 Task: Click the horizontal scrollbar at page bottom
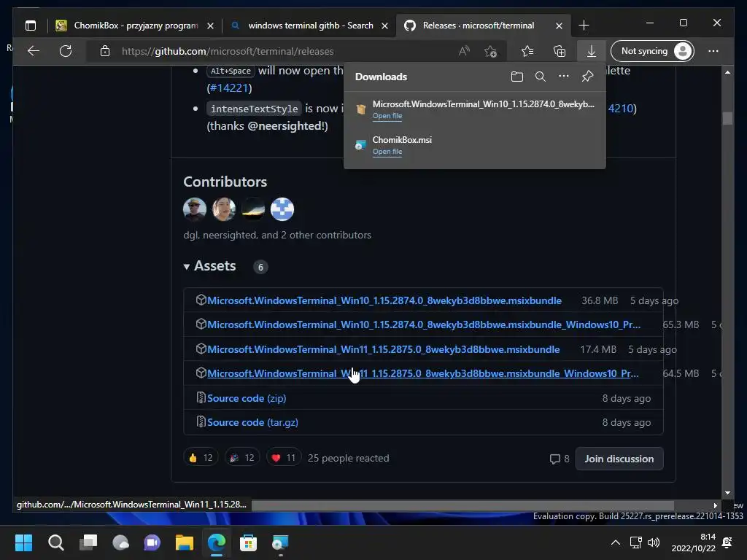click(462, 505)
